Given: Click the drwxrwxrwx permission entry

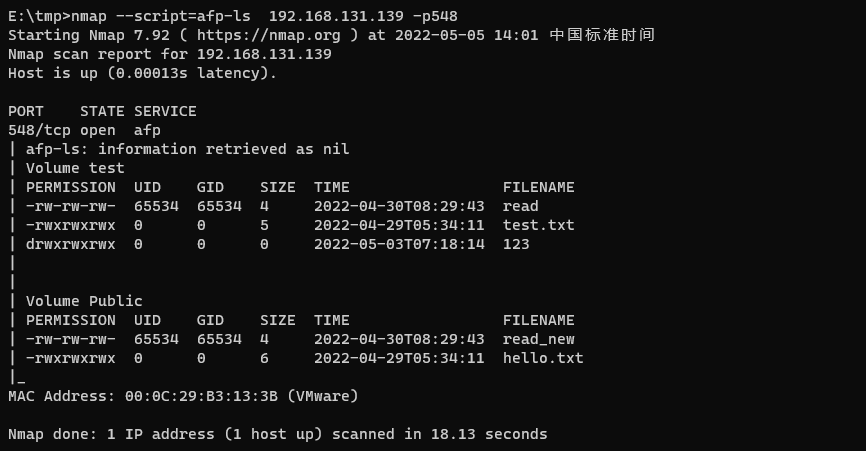Looking at the screenshot, I should click(x=71, y=244).
